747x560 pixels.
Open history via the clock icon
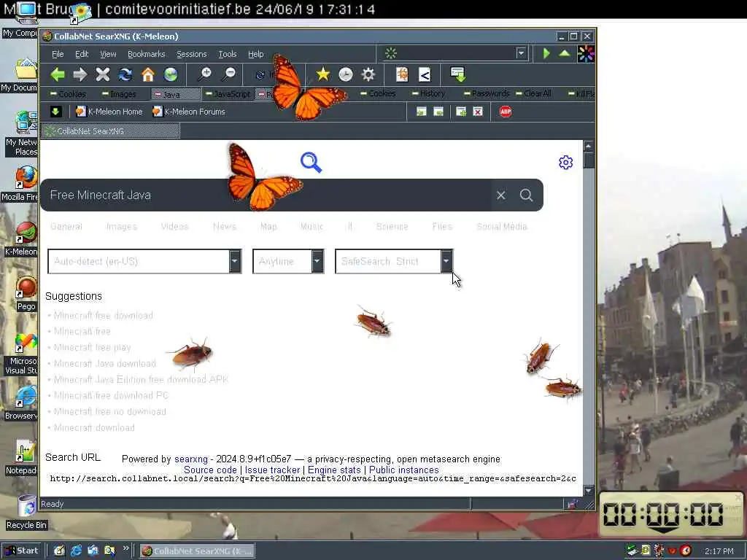345,74
